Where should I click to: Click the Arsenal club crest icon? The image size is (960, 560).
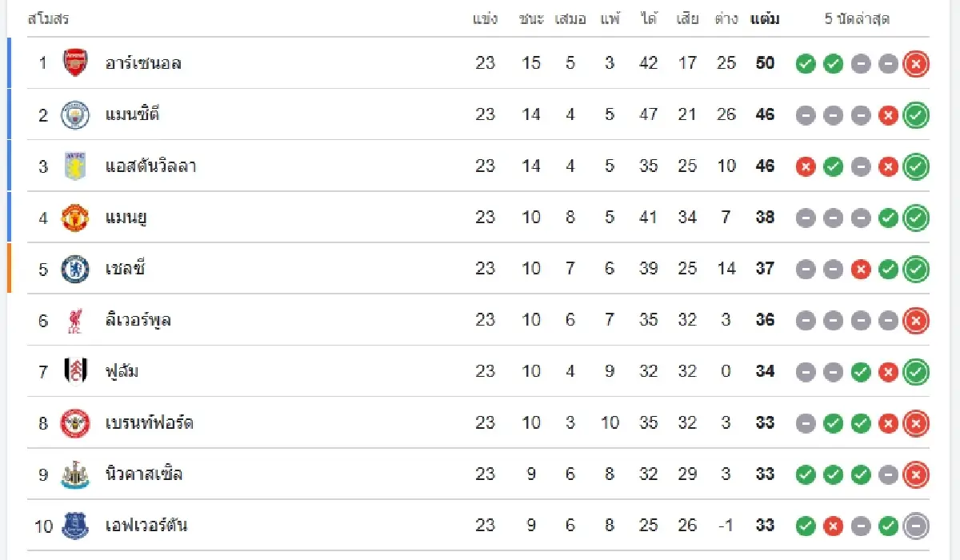(75, 63)
